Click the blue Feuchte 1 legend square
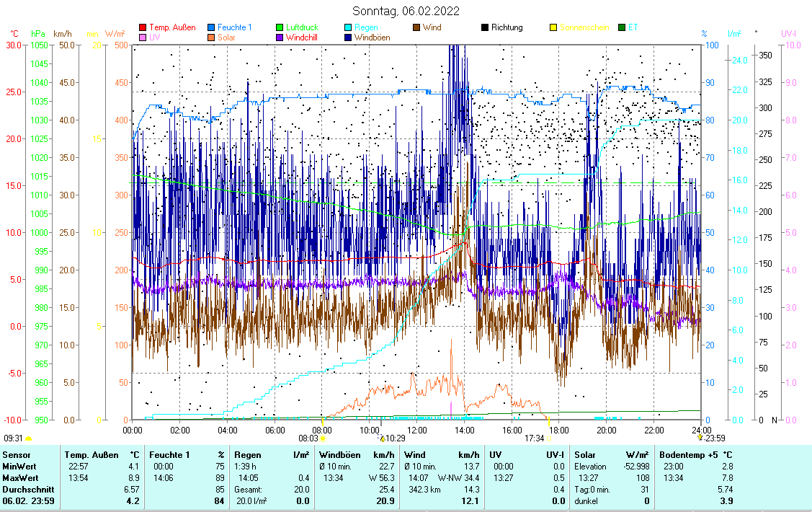This screenshot has height=512, width=812. pos(212,27)
